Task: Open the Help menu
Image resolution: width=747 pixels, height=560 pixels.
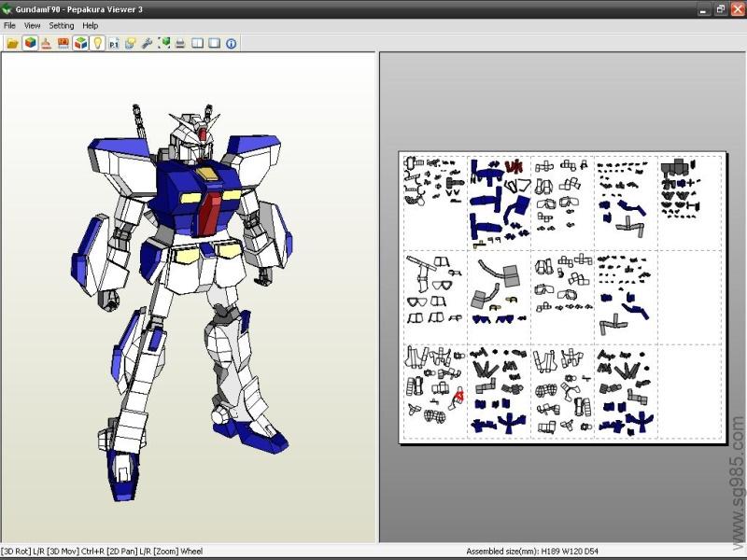Action: [x=91, y=25]
